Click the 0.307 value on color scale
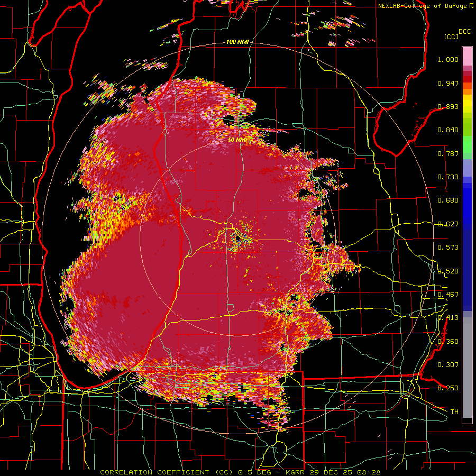Image resolution: width=476 pixels, height=476 pixels. [448, 365]
